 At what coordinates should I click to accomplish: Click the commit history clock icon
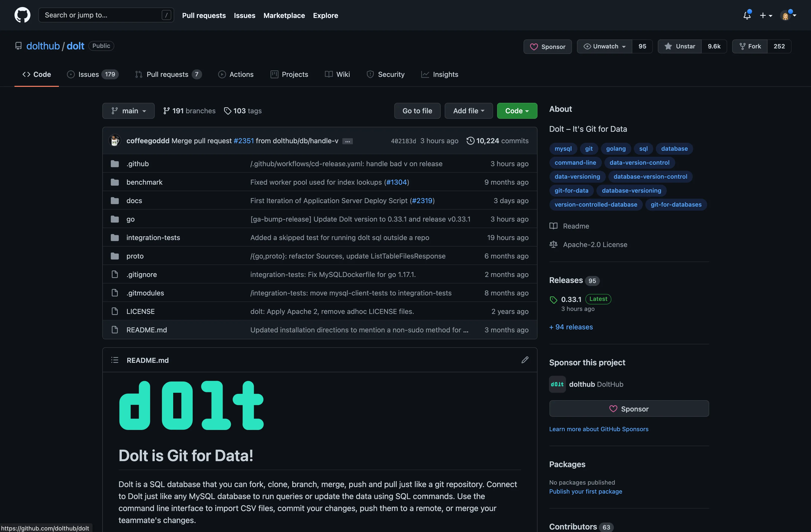[470, 140]
